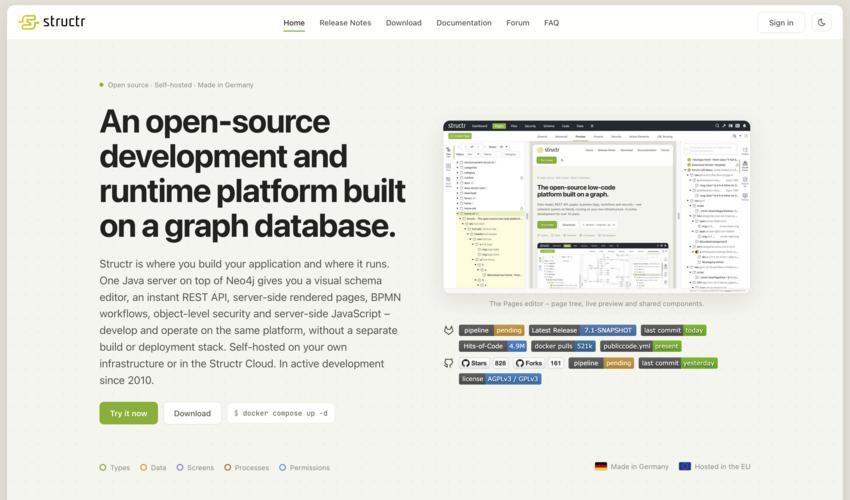Select the purple Screens circle icon
The height and width of the screenshot is (500, 850).
[x=180, y=467]
